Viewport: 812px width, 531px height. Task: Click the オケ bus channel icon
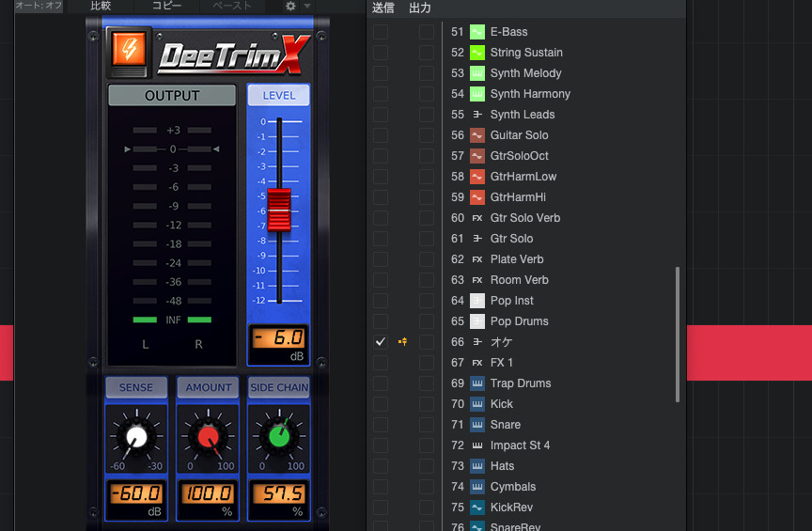click(x=476, y=342)
